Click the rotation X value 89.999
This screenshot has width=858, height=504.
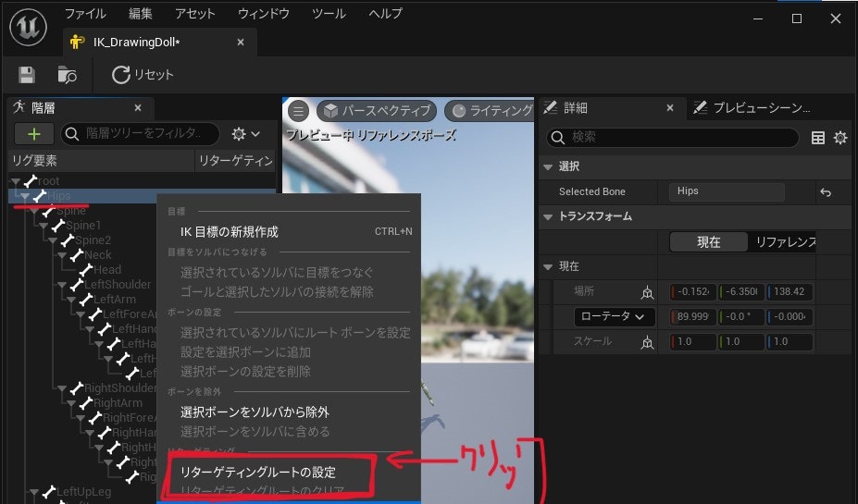coord(693,316)
